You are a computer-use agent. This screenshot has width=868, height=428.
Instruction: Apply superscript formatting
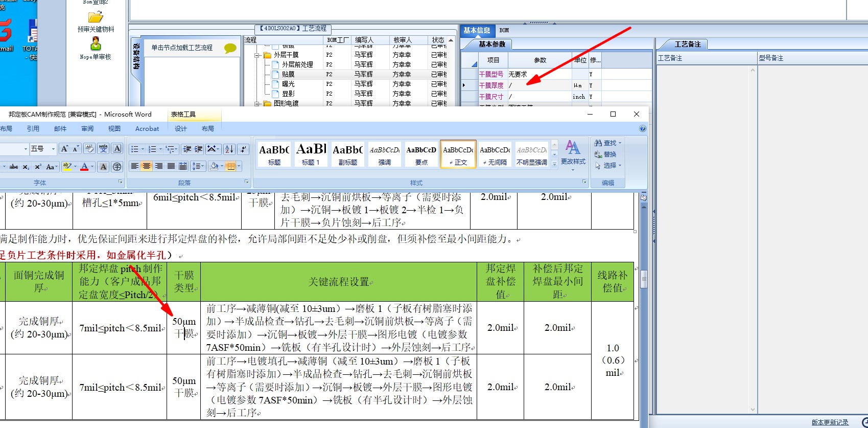click(x=38, y=167)
